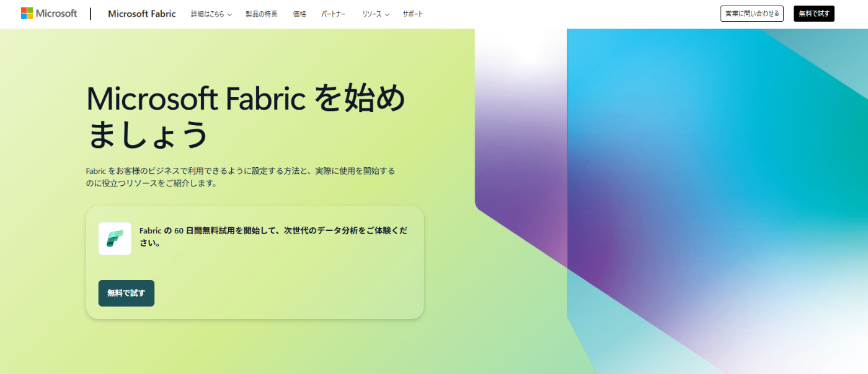Click the Microsoft logo
This screenshot has height=374, width=868.
click(x=49, y=14)
